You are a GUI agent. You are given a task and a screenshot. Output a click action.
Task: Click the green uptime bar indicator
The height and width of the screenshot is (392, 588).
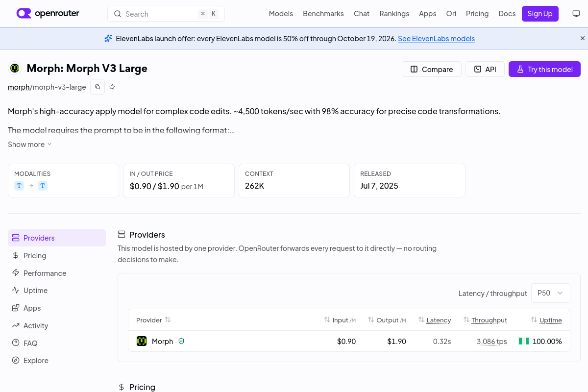(524, 341)
